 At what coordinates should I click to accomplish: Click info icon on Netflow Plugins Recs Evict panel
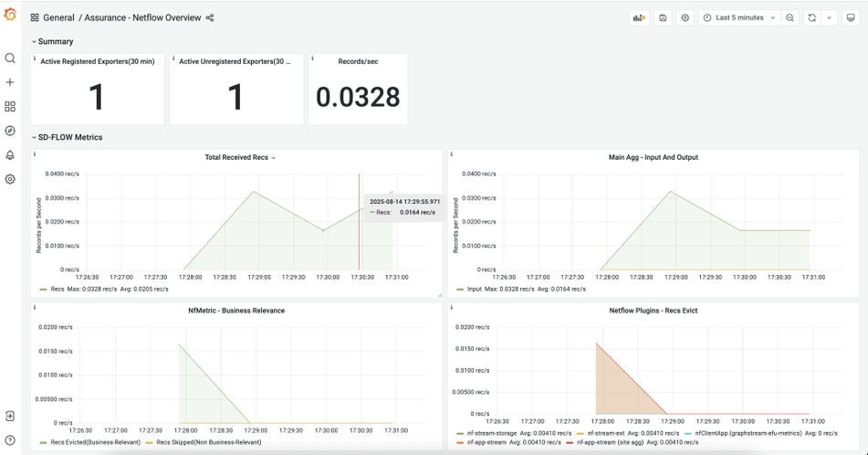451,307
